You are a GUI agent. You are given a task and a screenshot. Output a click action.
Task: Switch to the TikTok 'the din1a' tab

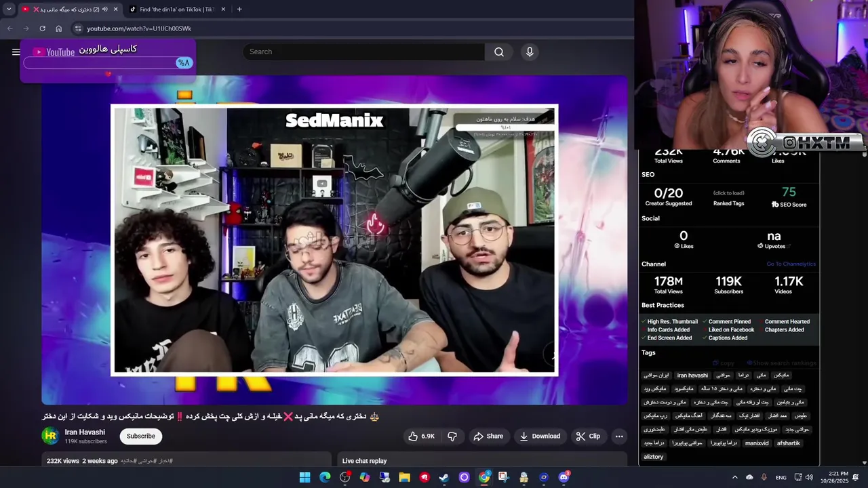click(176, 9)
